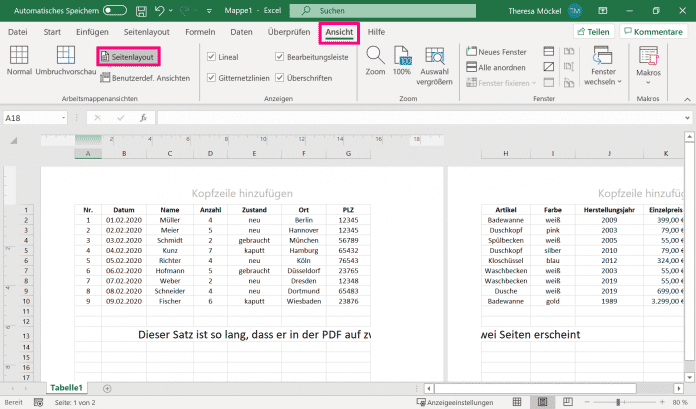Screen dimensions: 696x409
Task: Uncheck the Bearbeitungsleiste checkbox
Action: (280, 57)
